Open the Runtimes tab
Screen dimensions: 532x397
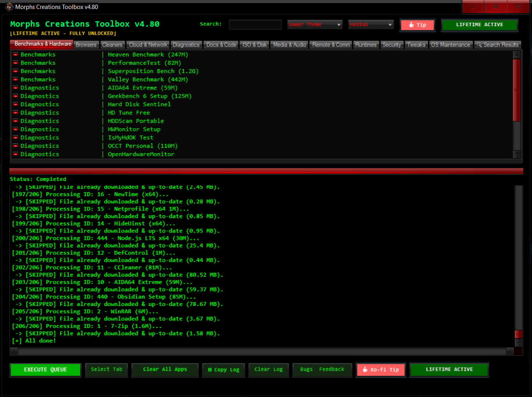point(366,45)
